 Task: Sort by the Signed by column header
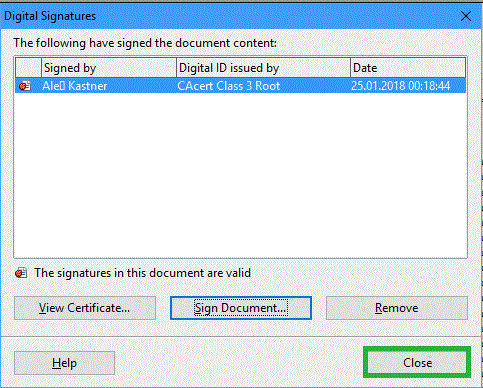(109, 68)
